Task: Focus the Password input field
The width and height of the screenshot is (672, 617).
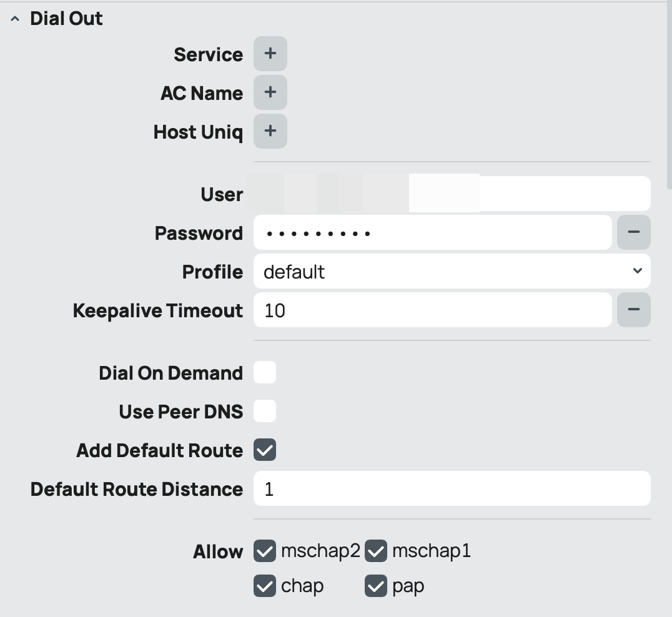Action: (432, 232)
